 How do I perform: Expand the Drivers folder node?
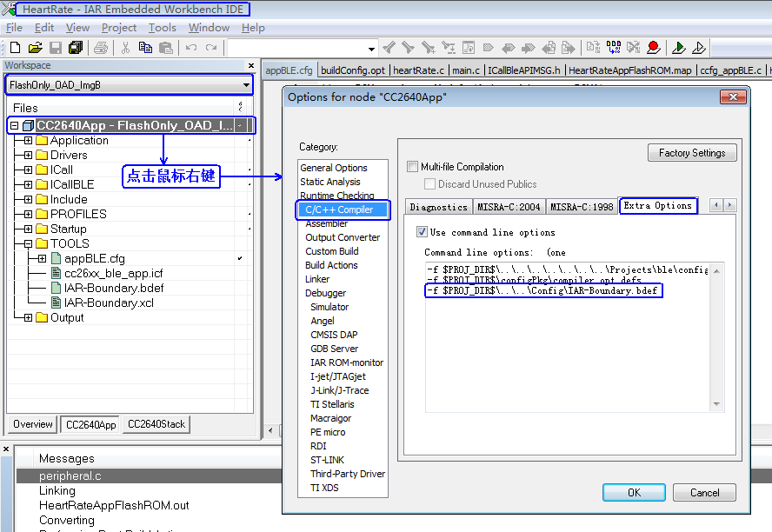[28, 155]
